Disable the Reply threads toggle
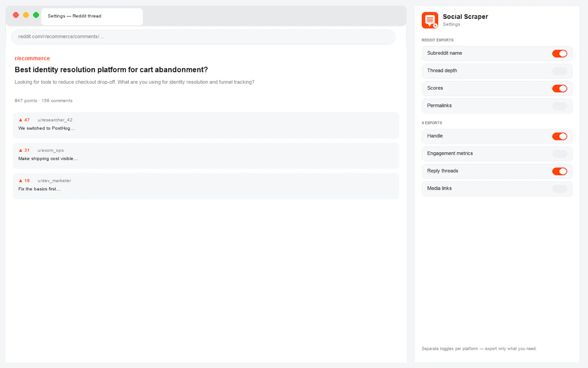The width and height of the screenshot is (588, 368). 559,171
